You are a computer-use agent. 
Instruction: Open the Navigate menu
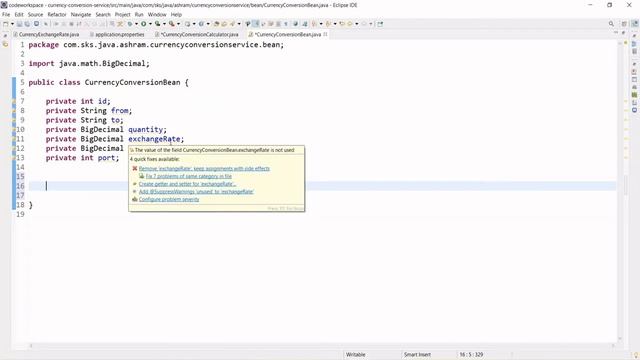pos(81,14)
